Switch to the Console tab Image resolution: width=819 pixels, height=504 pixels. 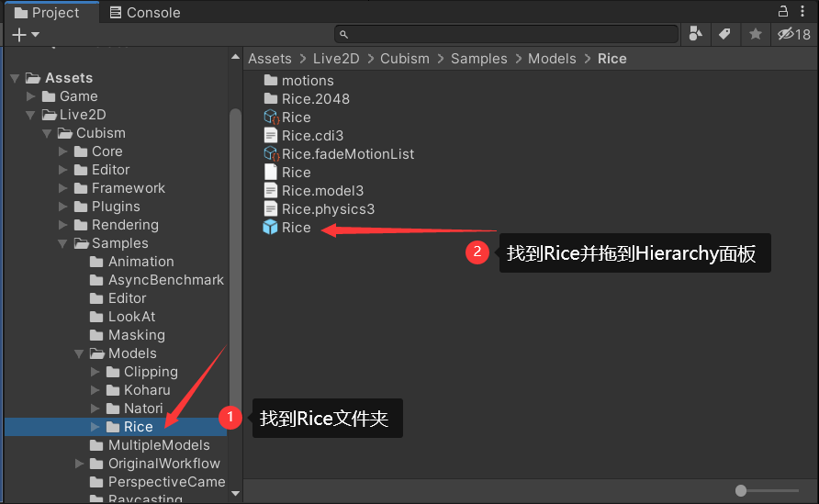pyautogui.click(x=145, y=13)
